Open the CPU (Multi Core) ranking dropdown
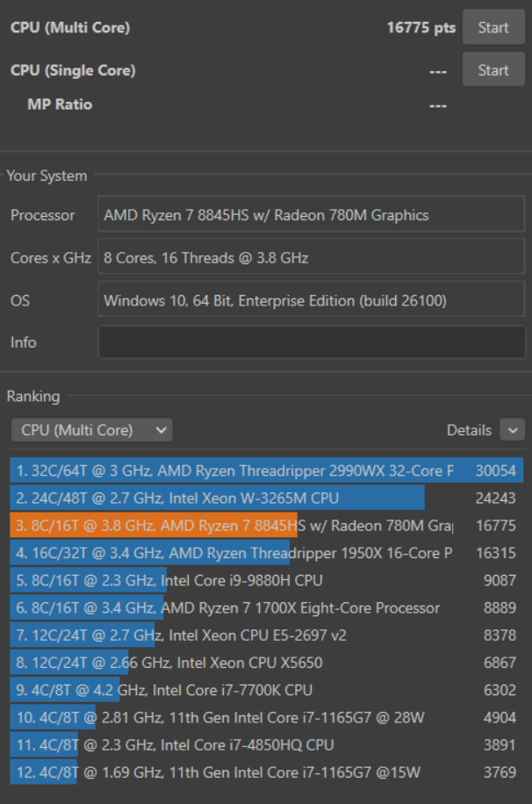Viewport: 532px width, 804px height. pos(91,430)
